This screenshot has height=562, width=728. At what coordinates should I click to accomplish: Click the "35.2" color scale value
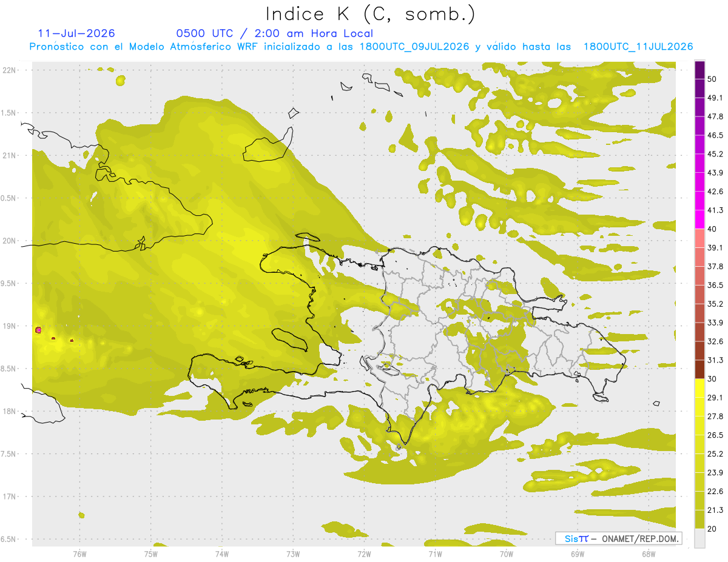click(715, 304)
